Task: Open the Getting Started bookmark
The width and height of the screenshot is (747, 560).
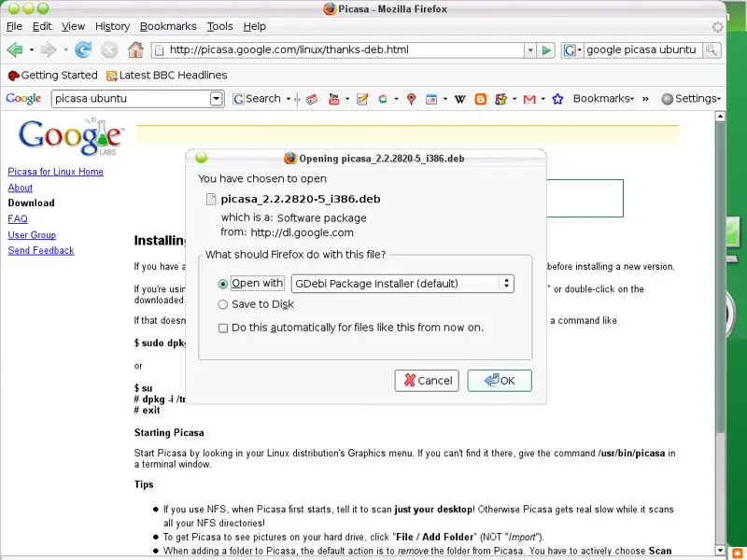Action: pyautogui.click(x=52, y=76)
